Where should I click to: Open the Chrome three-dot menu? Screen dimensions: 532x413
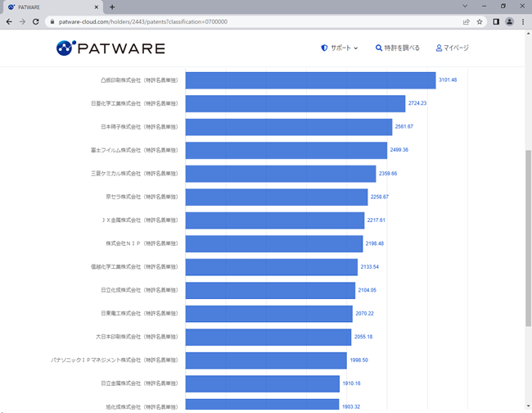523,22
